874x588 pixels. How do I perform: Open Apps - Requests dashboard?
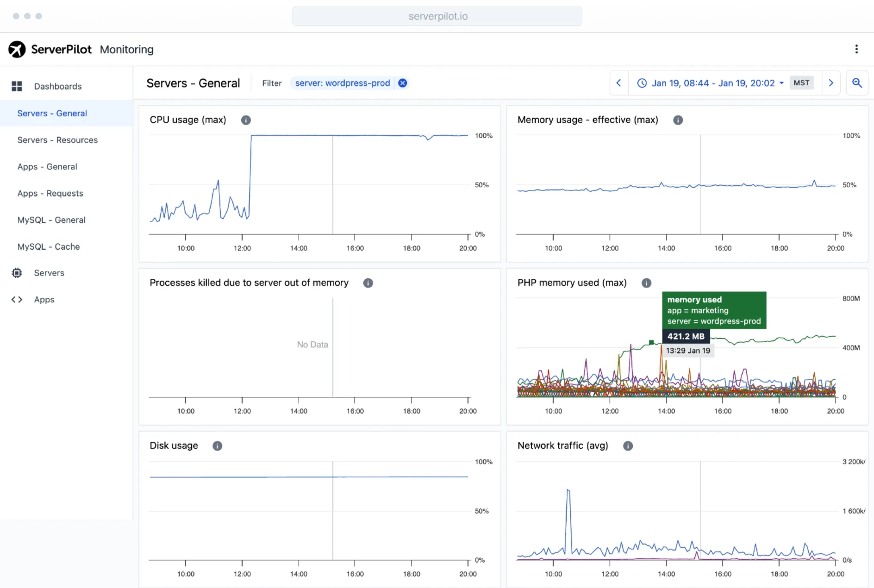click(x=50, y=193)
